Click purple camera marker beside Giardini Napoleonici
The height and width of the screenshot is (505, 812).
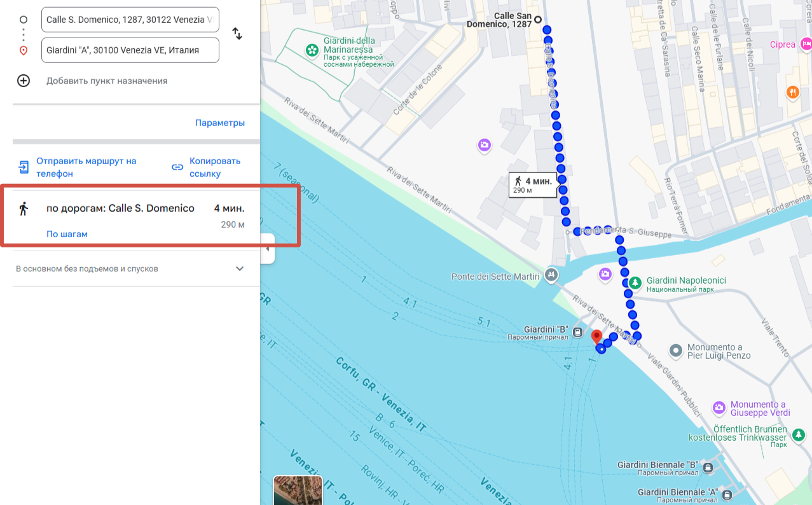tap(605, 274)
